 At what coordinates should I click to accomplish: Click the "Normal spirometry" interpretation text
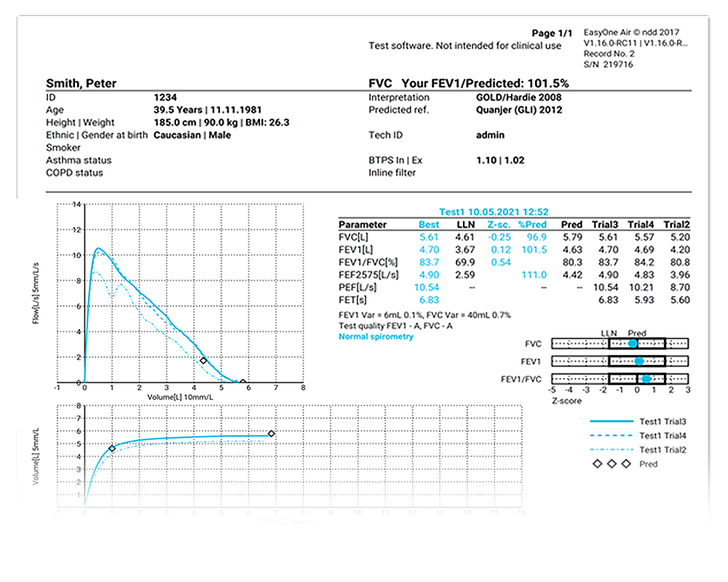click(x=376, y=337)
